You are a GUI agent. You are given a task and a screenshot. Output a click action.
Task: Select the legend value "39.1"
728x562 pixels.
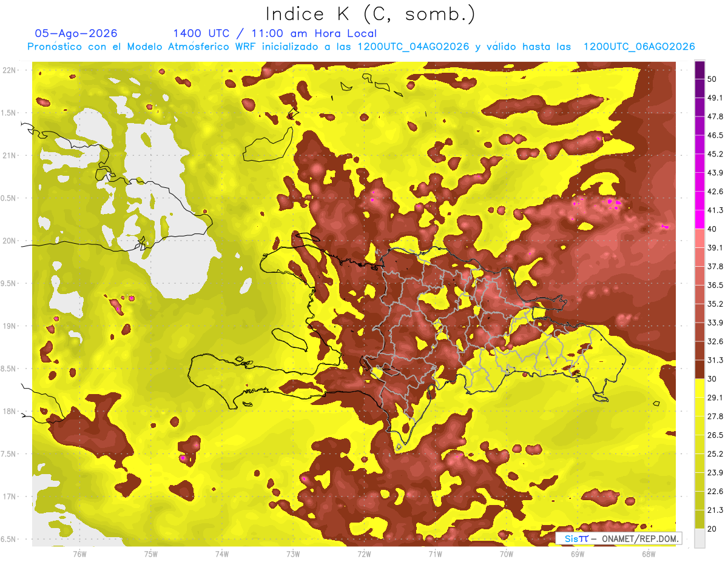tap(715, 247)
